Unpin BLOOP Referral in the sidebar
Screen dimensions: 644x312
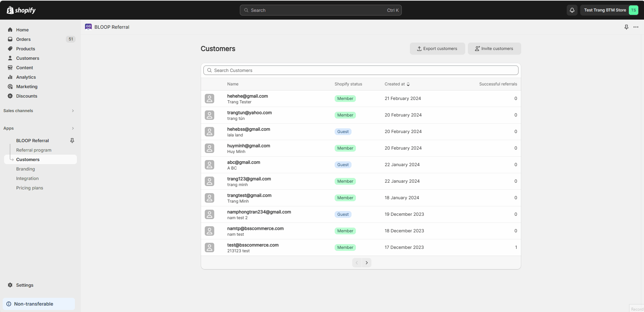click(x=72, y=140)
